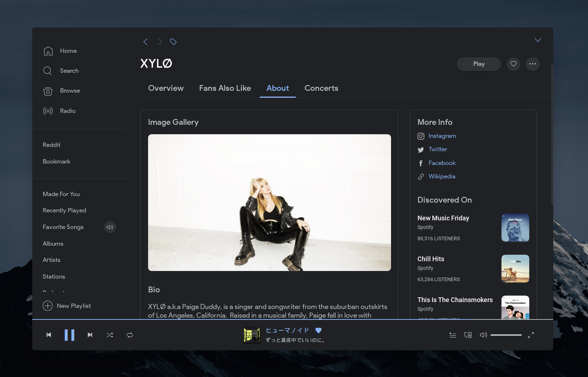The height and width of the screenshot is (377, 588).
Task: Open the Fans Also Like tab
Action: pyautogui.click(x=225, y=88)
